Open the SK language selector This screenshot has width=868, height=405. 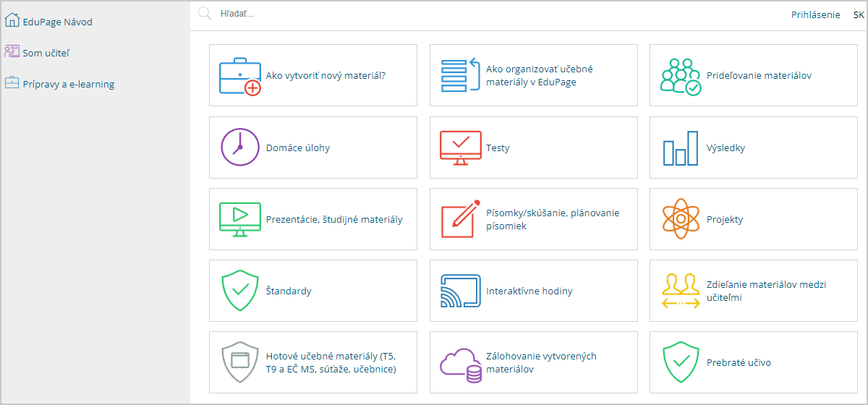click(x=859, y=14)
